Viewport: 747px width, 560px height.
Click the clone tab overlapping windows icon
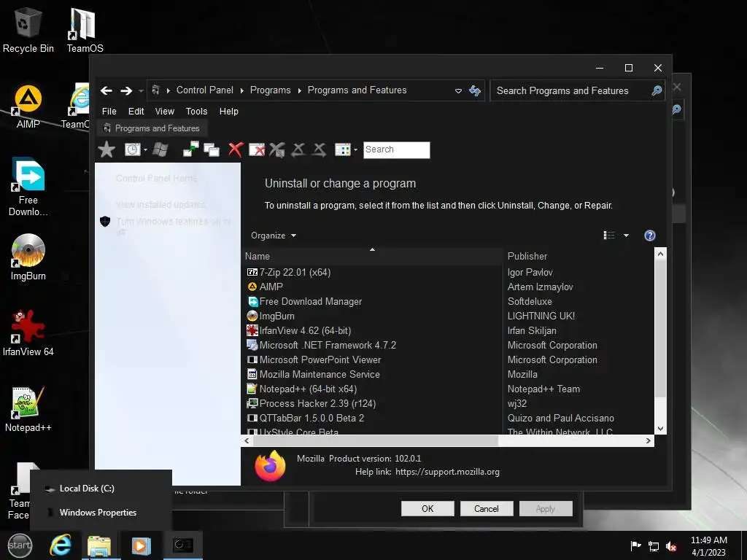tap(212, 149)
